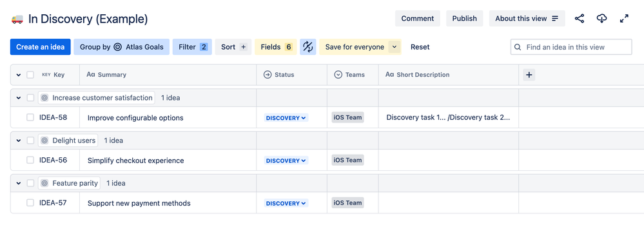Click the cloud download export icon

click(601, 19)
